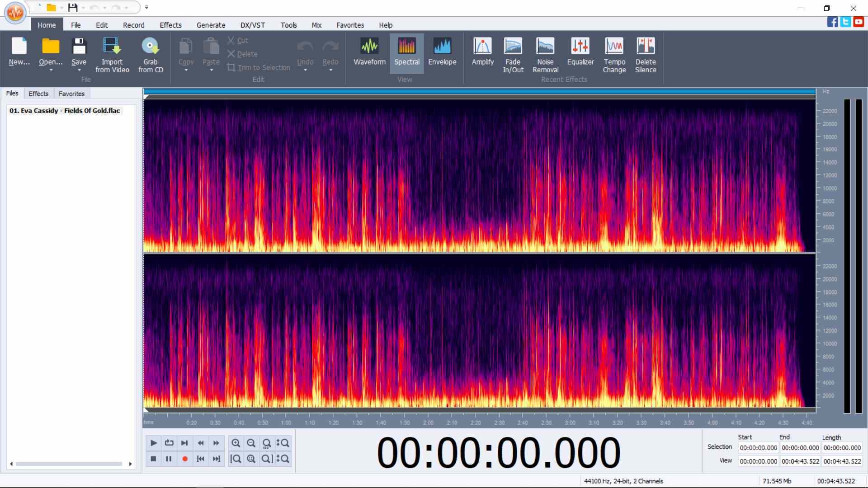Open the Effects ribbon tab

pyautogui.click(x=170, y=25)
